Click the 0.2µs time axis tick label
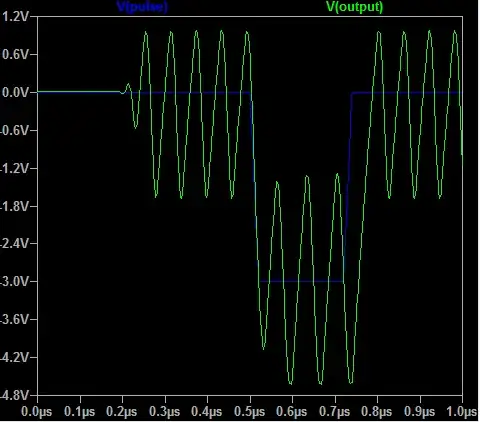Image resolution: width=480 pixels, height=422 pixels. coord(122,412)
